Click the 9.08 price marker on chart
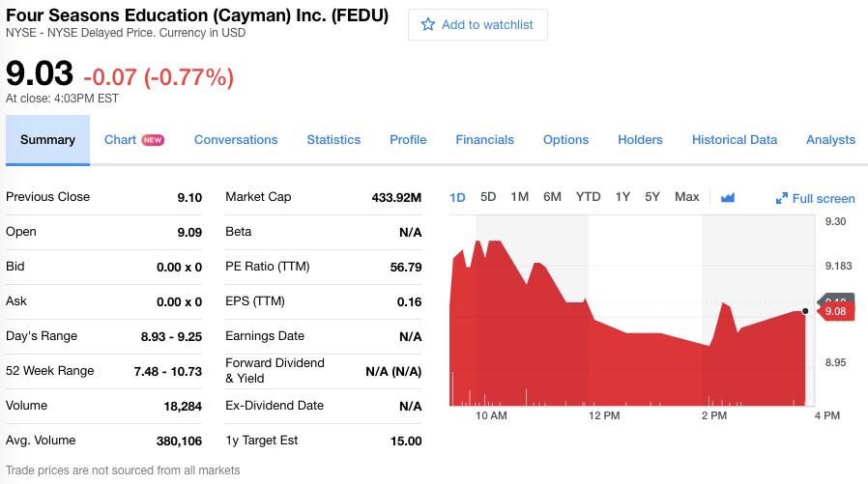 (836, 311)
